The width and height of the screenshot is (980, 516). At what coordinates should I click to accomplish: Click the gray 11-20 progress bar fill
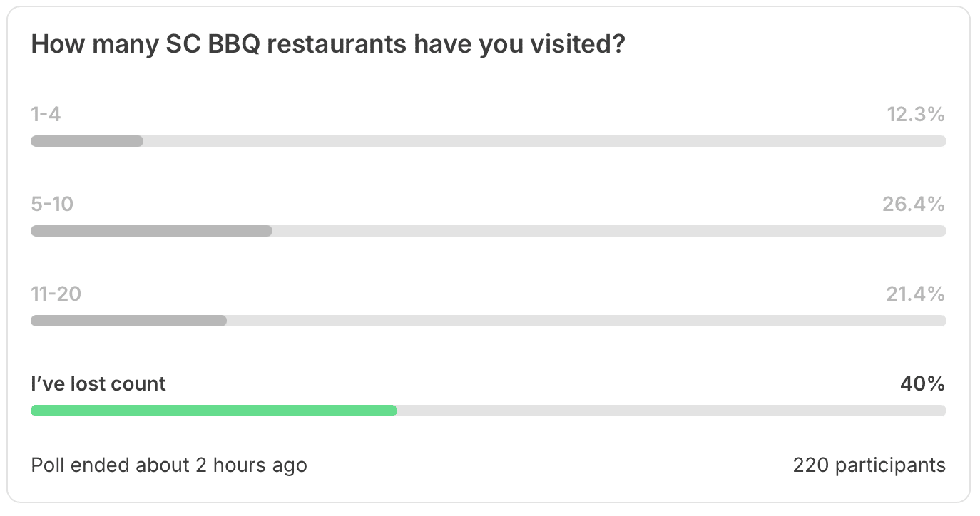click(128, 321)
